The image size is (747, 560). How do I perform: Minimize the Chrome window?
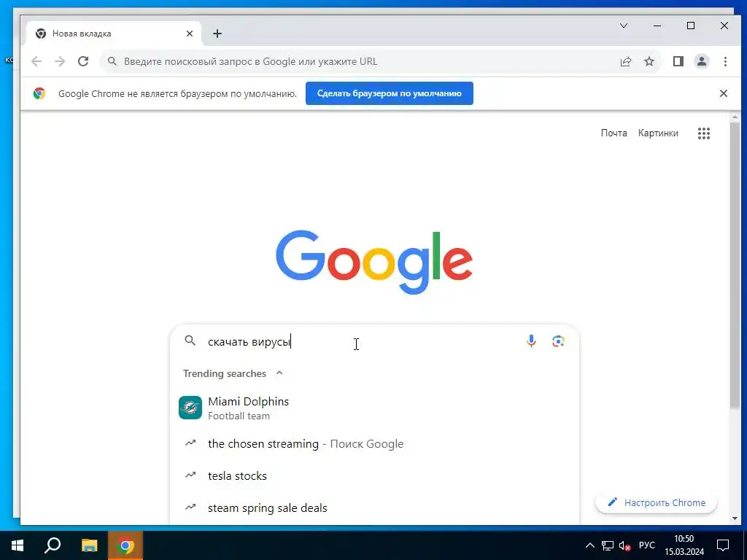click(x=657, y=26)
